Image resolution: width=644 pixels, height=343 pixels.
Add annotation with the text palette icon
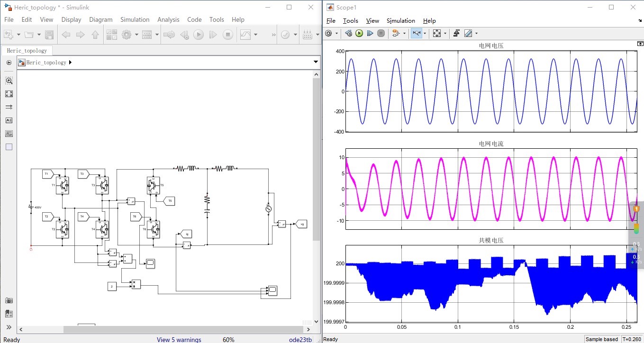click(x=9, y=120)
